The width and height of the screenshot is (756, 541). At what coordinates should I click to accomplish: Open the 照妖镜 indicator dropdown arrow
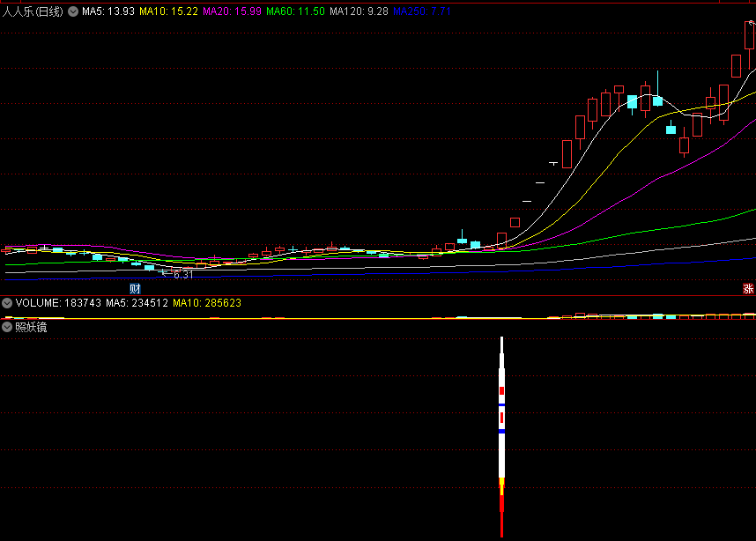pyautogui.click(x=7, y=327)
